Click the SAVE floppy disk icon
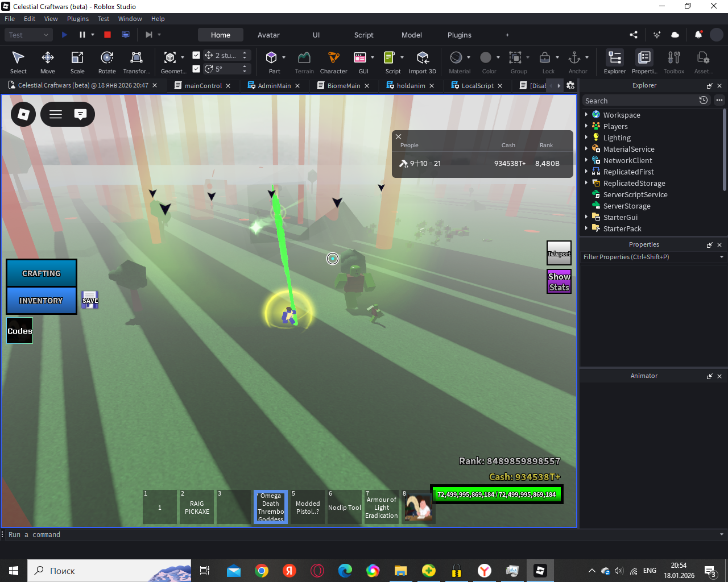The height and width of the screenshot is (582, 728). (90, 300)
